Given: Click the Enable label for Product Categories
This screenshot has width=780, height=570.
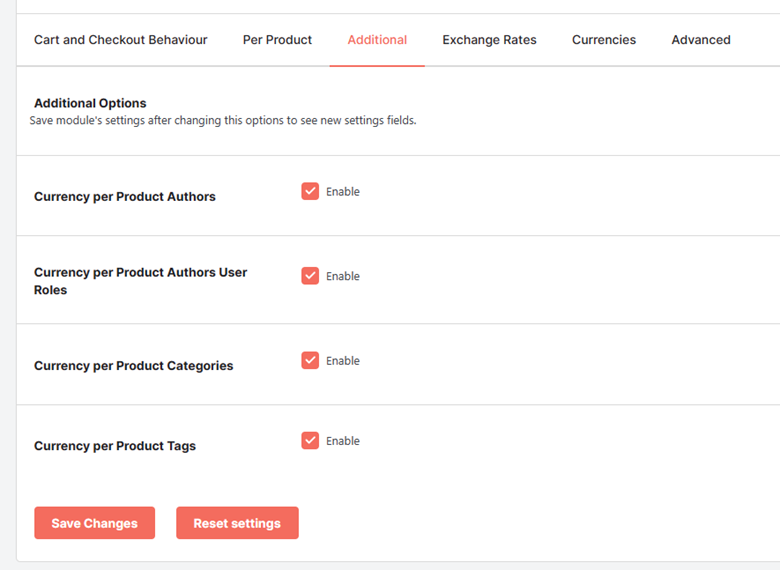Looking at the screenshot, I should pos(343,361).
